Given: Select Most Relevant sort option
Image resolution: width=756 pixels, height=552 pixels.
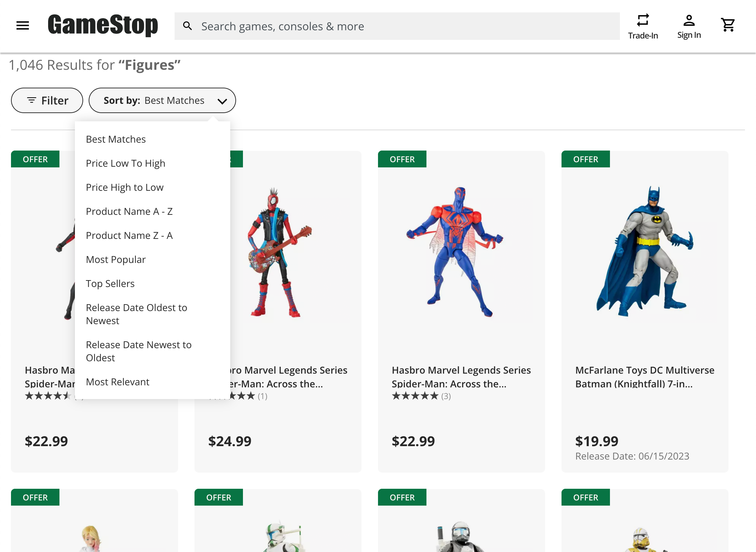Looking at the screenshot, I should [118, 382].
